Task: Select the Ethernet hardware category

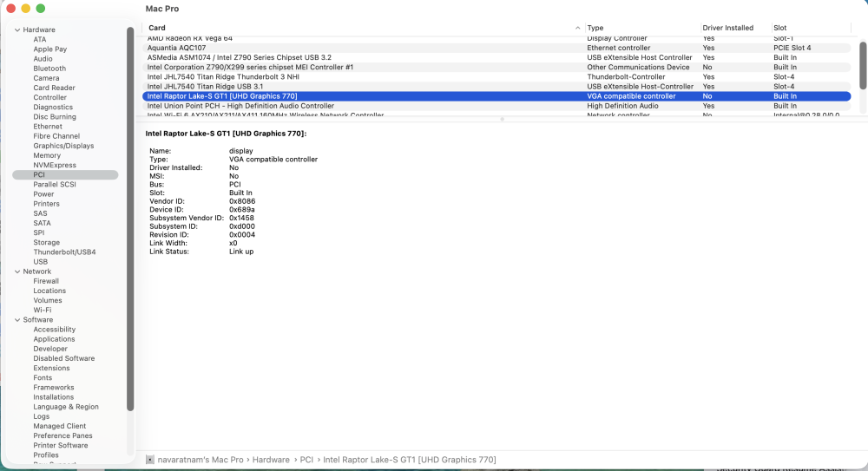Action: 48,127
